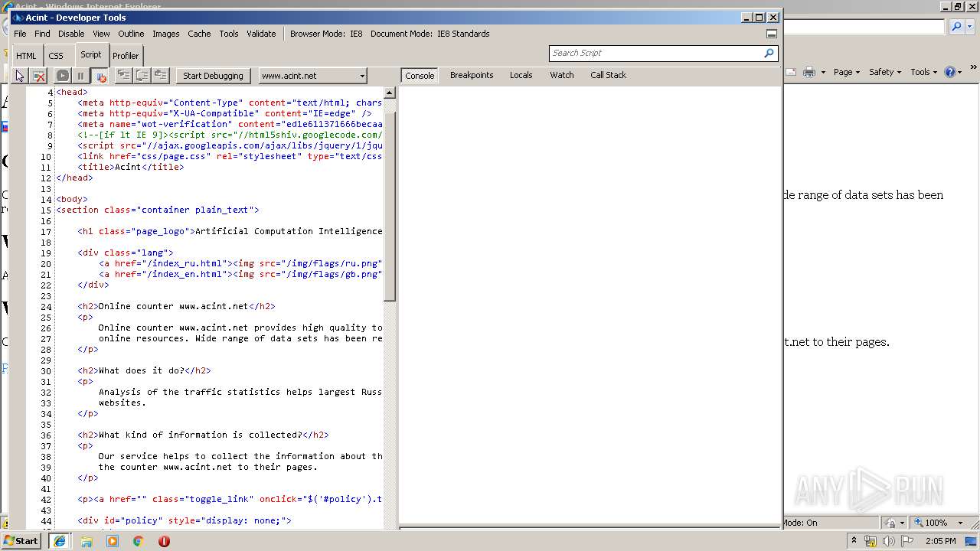Viewport: 980px width, 551px height.
Task: Open Windows Media Player taskbar icon
Action: (x=113, y=541)
